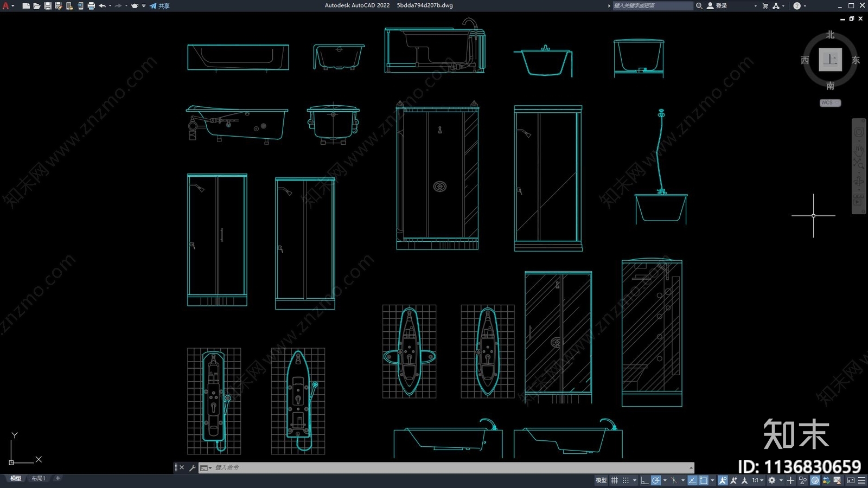This screenshot has width=868, height=488.
Task: Open workspace switching gear icon
Action: [772, 480]
